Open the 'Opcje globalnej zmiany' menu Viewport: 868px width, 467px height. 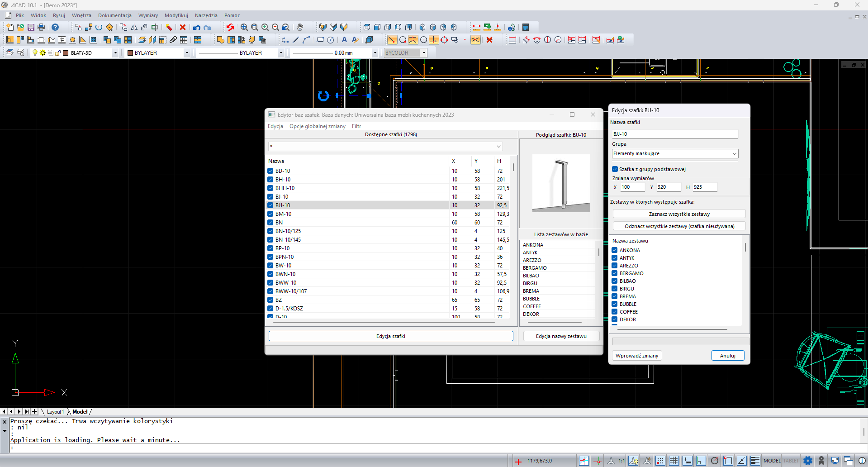[x=317, y=126]
